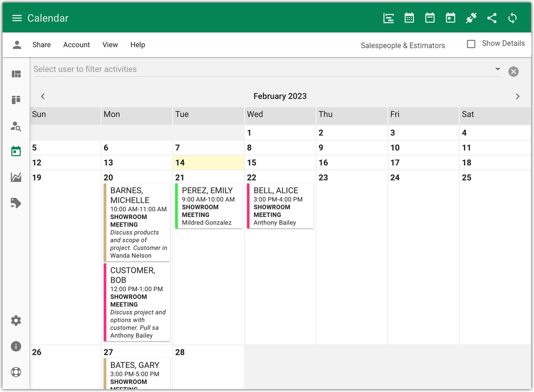Switch to week view calendar icon
The width and height of the screenshot is (534, 392).
430,18
